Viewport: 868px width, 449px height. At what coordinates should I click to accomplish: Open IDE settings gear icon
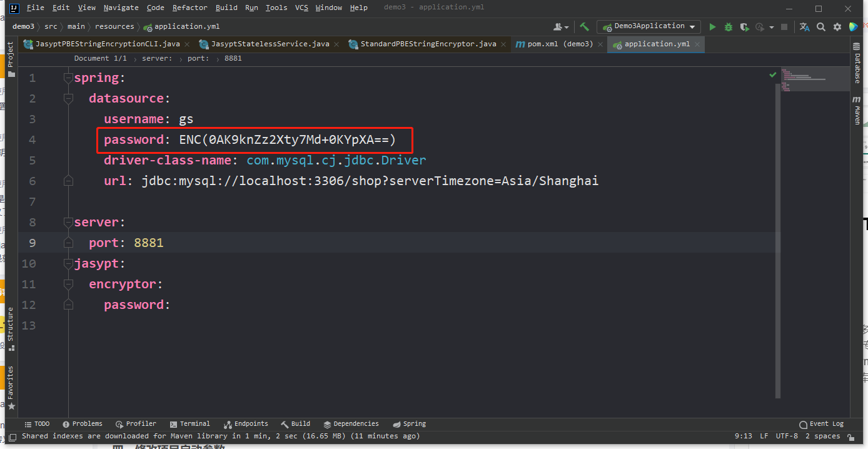click(837, 27)
